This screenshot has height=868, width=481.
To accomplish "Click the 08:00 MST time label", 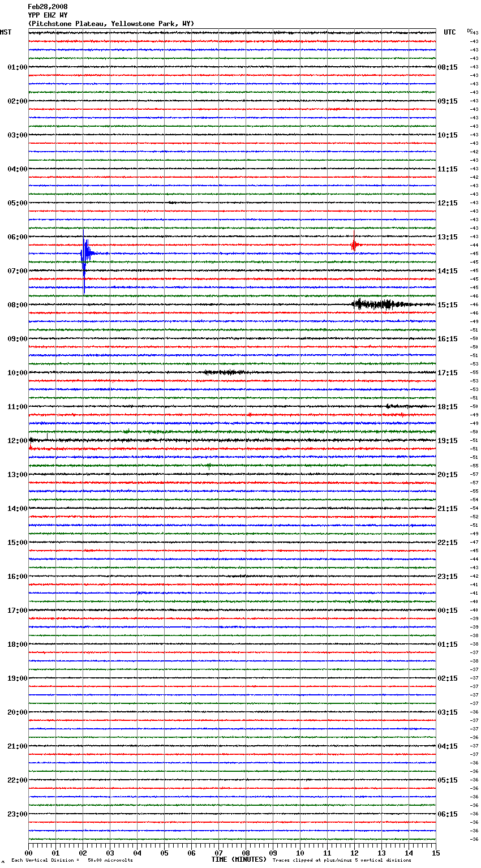I will pyautogui.click(x=18, y=305).
